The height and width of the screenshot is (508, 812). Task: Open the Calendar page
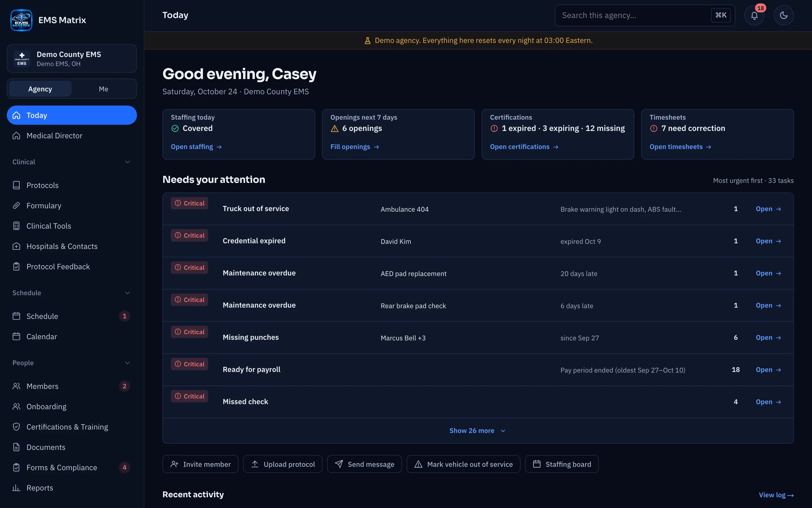[x=72, y=337]
